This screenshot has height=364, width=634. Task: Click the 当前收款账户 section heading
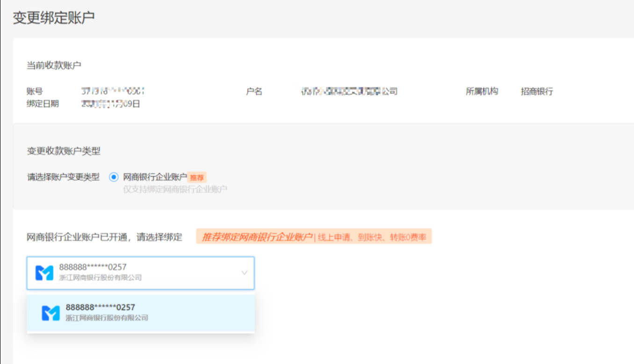tap(54, 65)
